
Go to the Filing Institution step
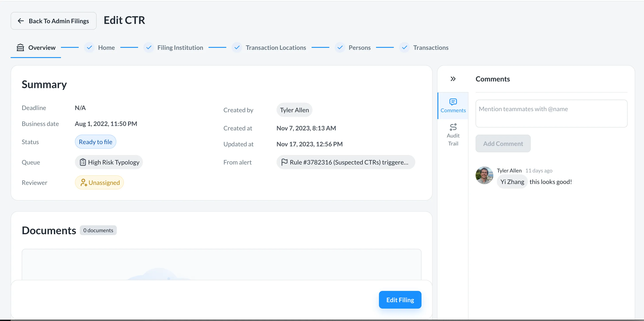click(x=180, y=47)
